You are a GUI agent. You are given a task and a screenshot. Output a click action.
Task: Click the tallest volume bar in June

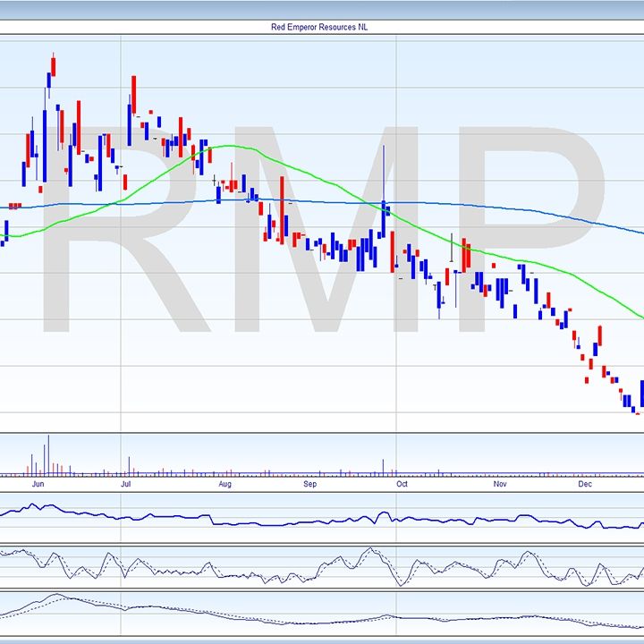point(48,455)
